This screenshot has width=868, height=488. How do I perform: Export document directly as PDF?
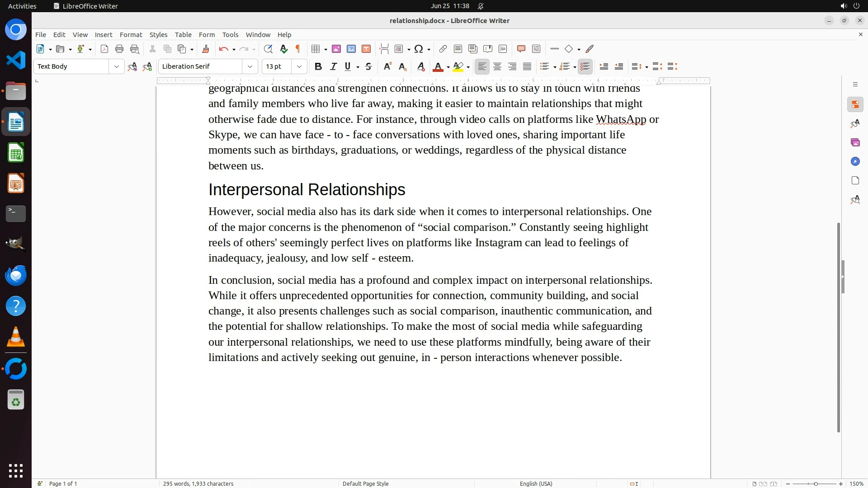(x=104, y=49)
